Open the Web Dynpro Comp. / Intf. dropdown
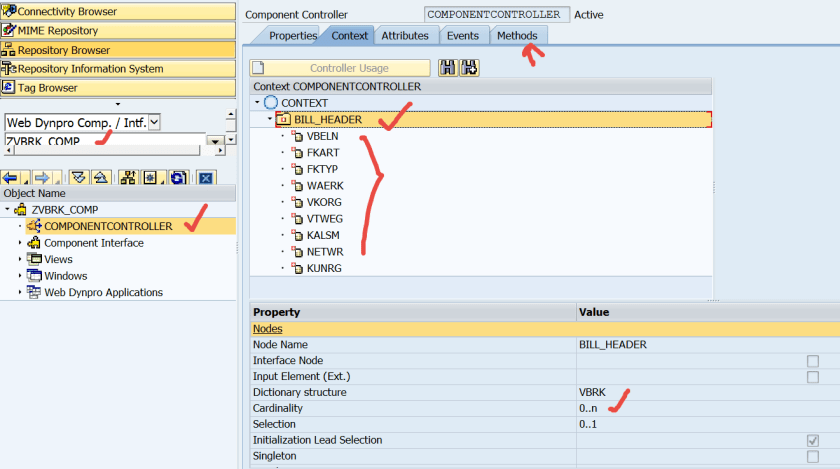840x469 pixels. (x=154, y=122)
